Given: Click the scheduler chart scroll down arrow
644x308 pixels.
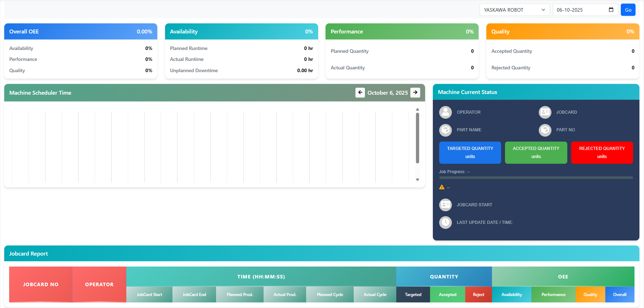Looking at the screenshot, I should tap(417, 180).
